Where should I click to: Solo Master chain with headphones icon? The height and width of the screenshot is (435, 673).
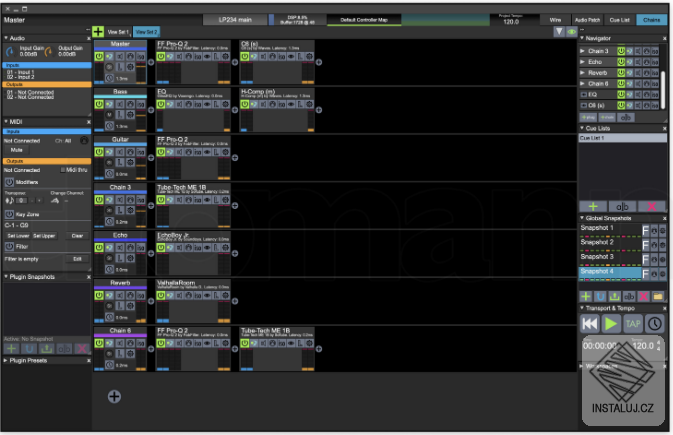tap(130, 57)
